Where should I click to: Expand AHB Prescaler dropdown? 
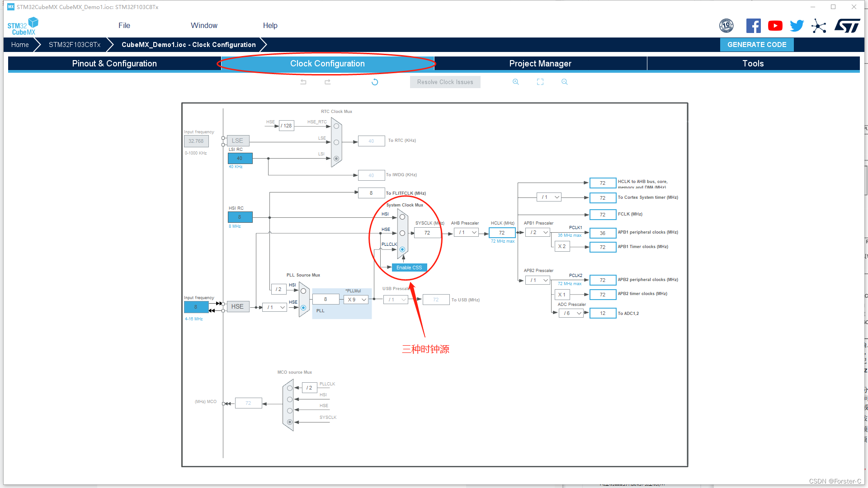click(473, 232)
